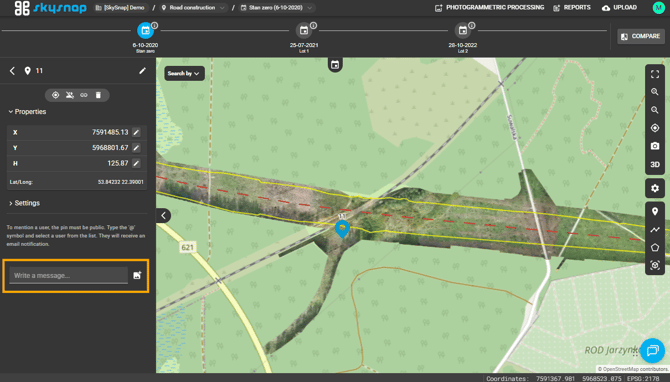Click the Compare button
Viewport: 670px width, 382px height.
tap(641, 36)
